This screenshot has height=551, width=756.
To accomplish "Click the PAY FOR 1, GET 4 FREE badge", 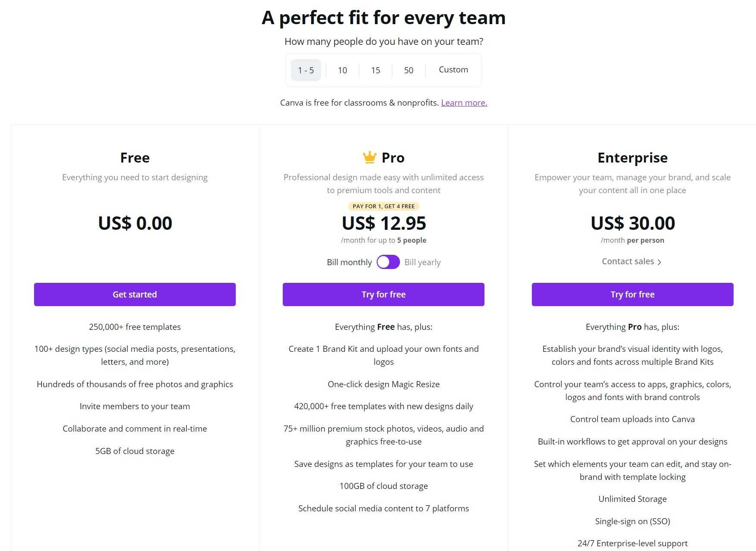I will coord(383,206).
